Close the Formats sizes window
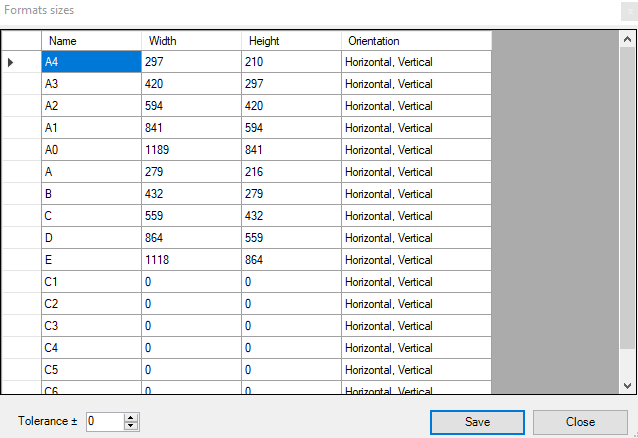This screenshot has width=638, height=438. [626, 10]
